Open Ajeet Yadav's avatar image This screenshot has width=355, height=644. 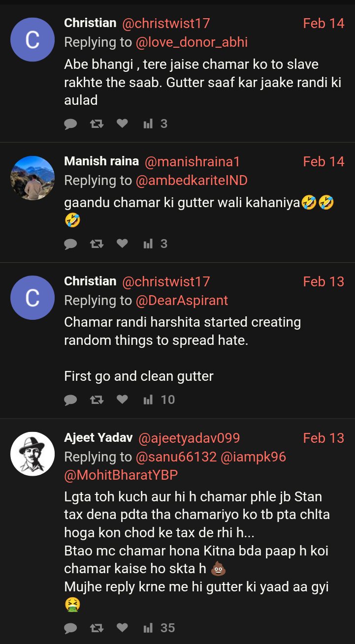point(32,454)
